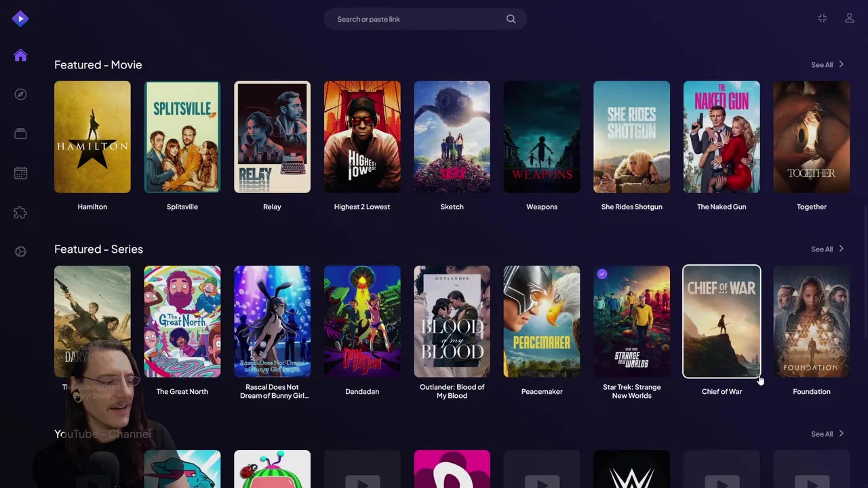The height and width of the screenshot is (488, 868).
Task: Click the arrow next to Featured Movie See All
Action: pos(841,64)
